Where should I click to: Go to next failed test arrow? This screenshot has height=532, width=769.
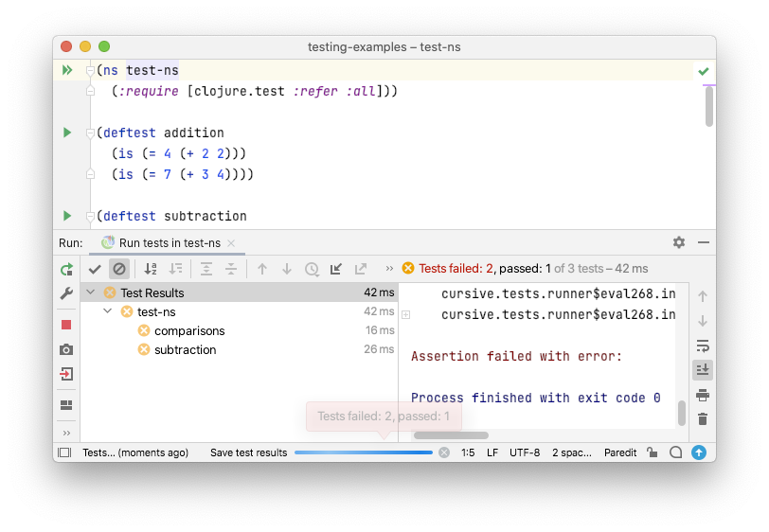point(287,269)
